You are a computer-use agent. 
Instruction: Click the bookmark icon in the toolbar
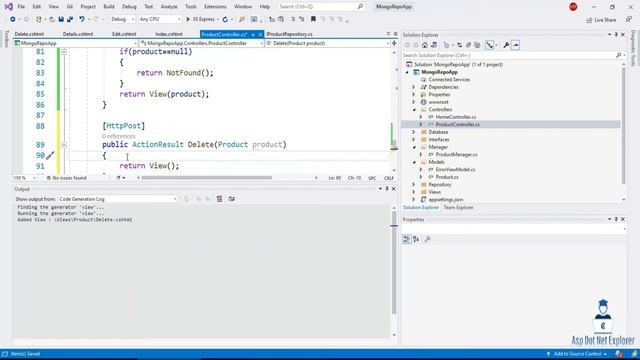click(313, 19)
